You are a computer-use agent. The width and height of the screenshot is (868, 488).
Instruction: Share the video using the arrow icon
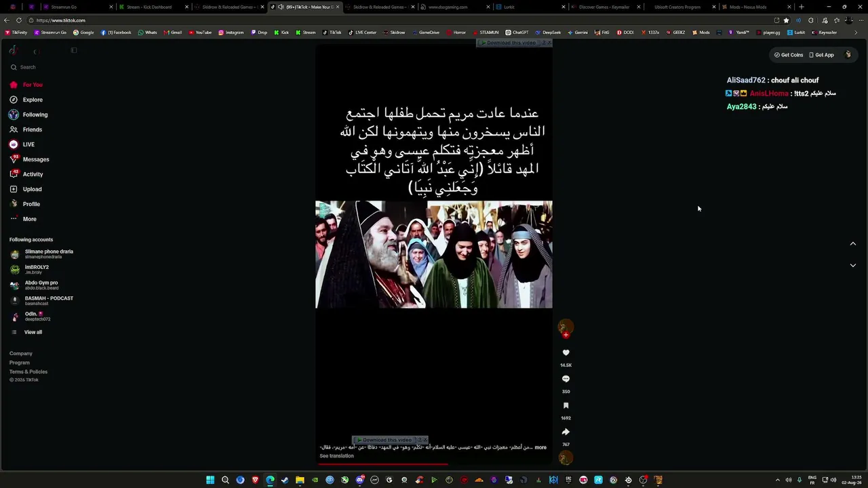point(566,432)
